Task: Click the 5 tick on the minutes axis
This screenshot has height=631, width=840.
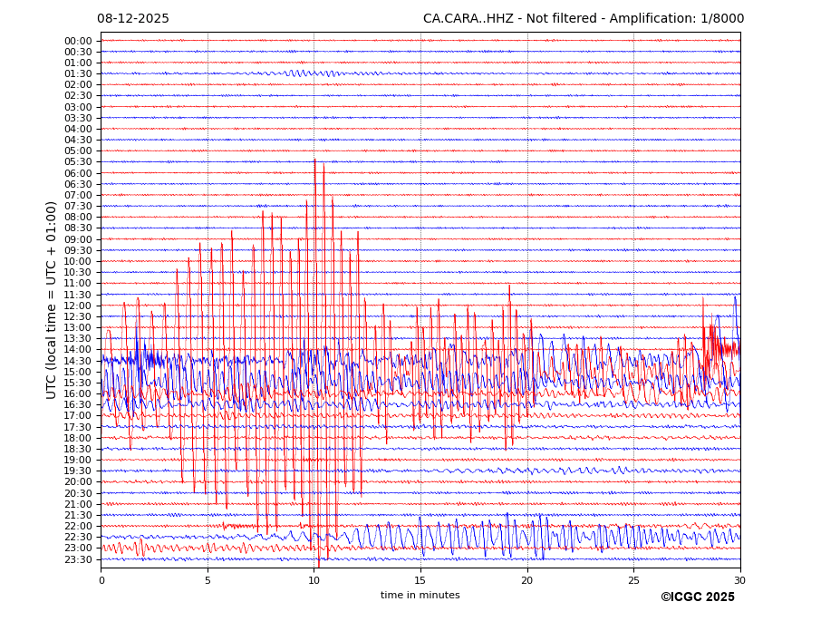Action: 208,580
